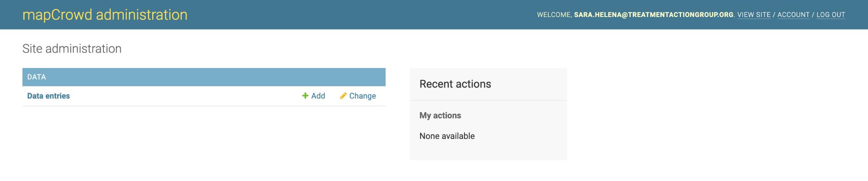Select the My actions subheading
This screenshot has height=181, width=868.
coord(440,115)
